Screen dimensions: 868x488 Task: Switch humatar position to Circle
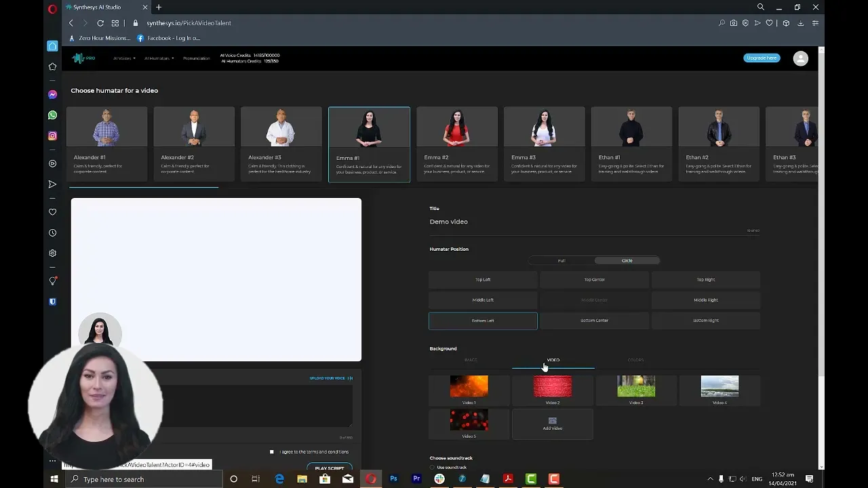pos(627,260)
